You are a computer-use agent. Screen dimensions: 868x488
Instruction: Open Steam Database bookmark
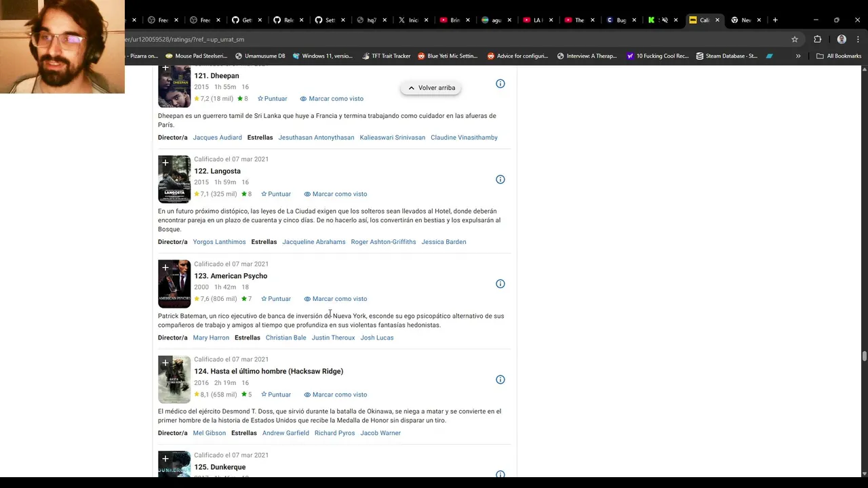pos(727,56)
